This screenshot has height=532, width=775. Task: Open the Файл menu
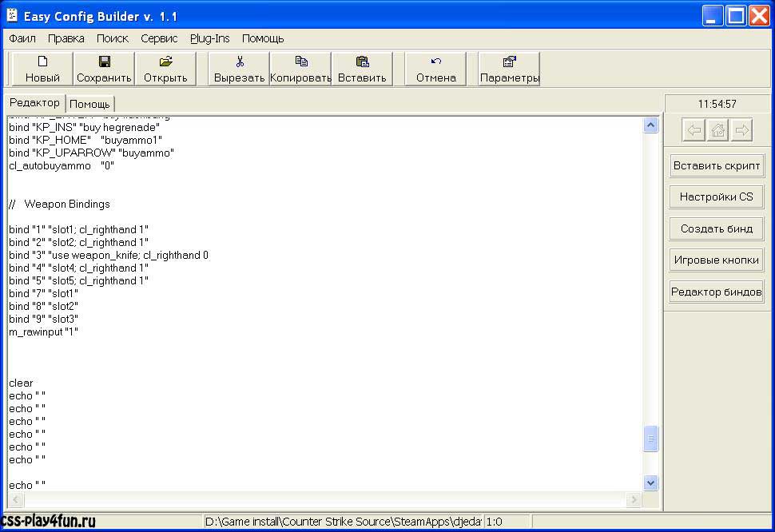pyautogui.click(x=22, y=38)
